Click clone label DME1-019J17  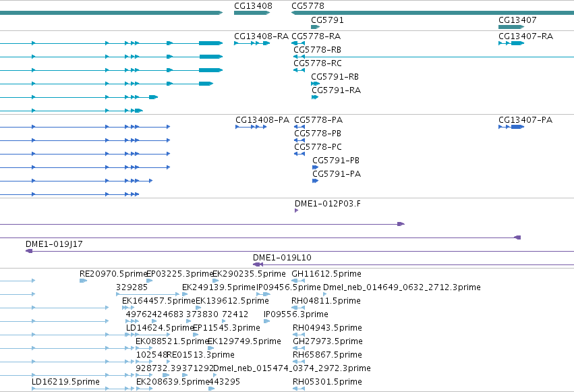click(x=54, y=244)
